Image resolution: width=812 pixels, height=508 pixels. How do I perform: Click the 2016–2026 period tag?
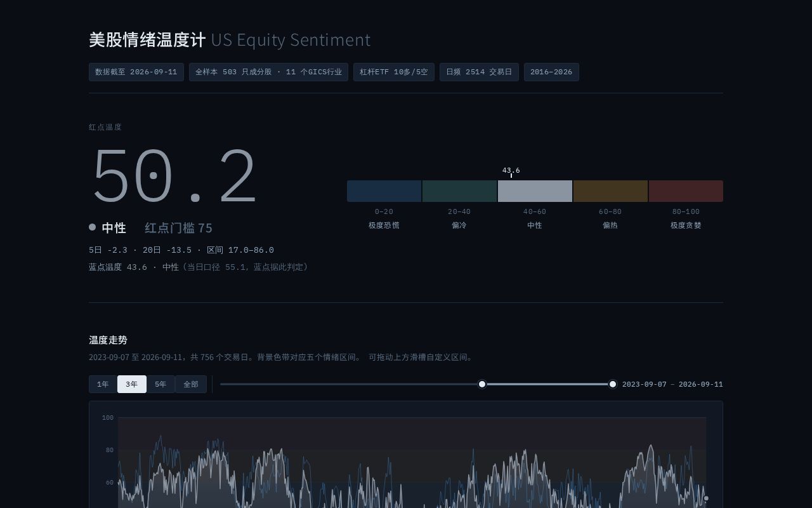(551, 72)
